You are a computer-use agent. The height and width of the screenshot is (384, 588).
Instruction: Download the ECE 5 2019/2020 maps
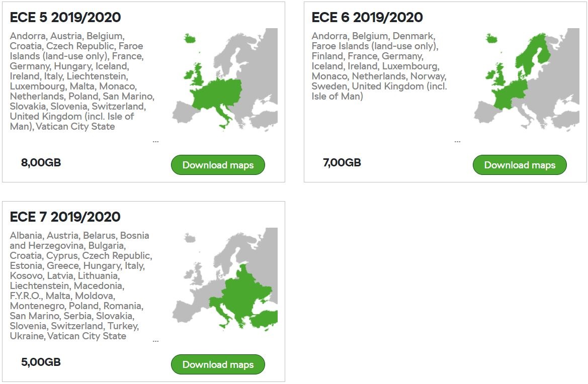(x=218, y=165)
